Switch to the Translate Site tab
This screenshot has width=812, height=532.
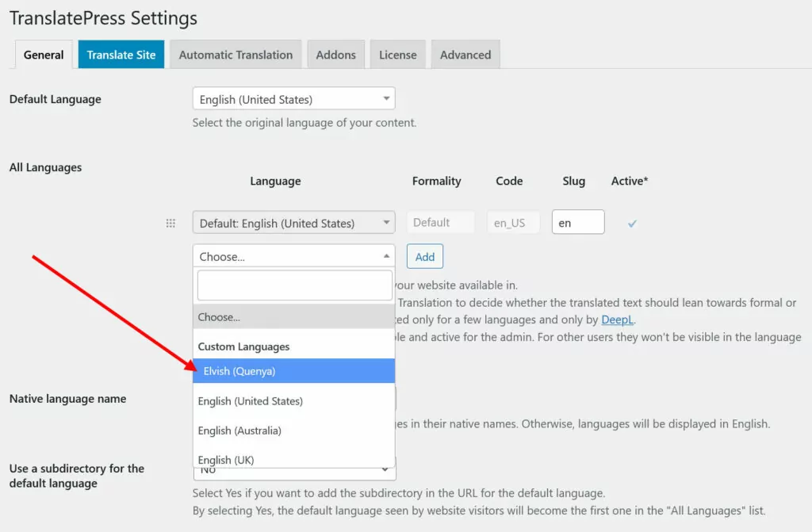[x=121, y=55]
